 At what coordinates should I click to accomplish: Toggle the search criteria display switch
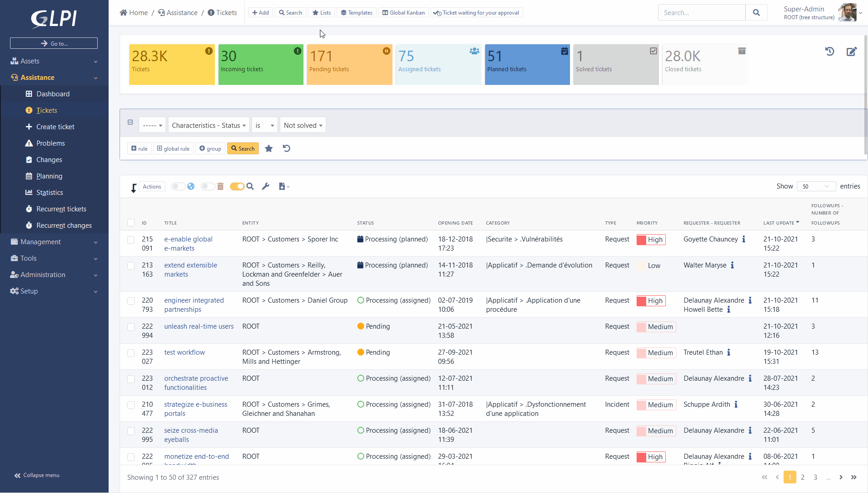click(237, 186)
